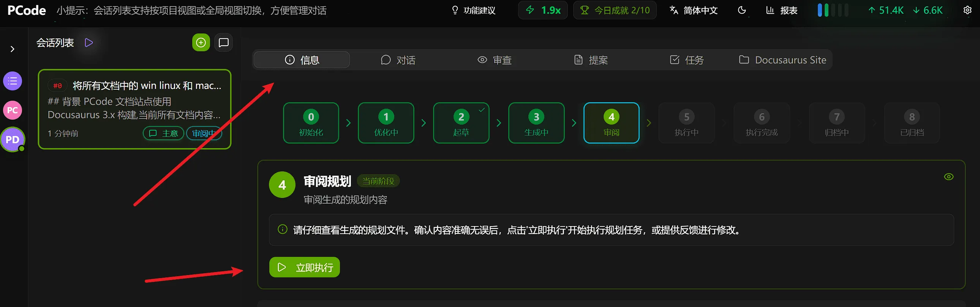Click the 立即执行 button

click(304, 267)
